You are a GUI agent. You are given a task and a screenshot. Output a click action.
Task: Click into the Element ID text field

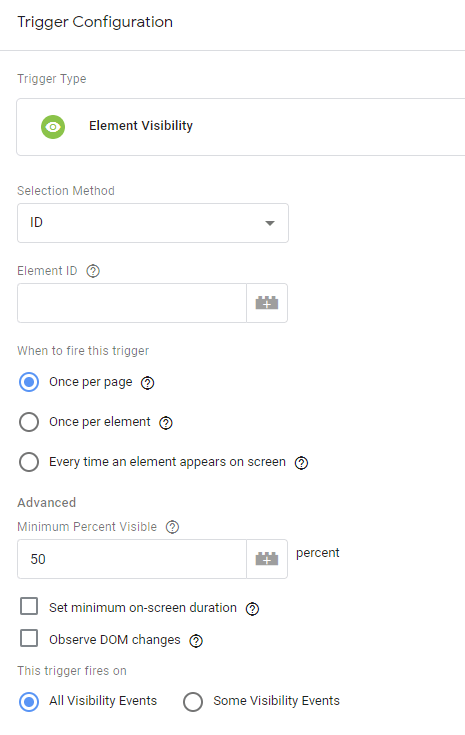pyautogui.click(x=132, y=303)
